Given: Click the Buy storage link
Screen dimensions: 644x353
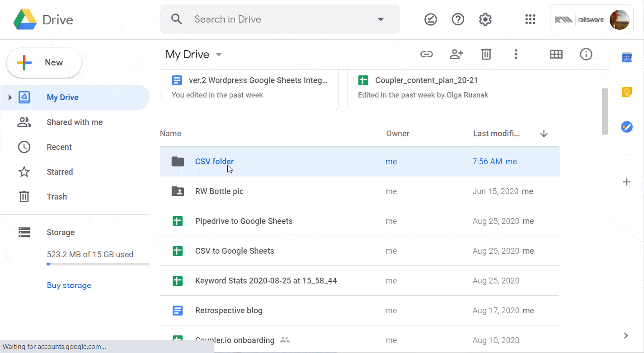Looking at the screenshot, I should pos(69,285).
